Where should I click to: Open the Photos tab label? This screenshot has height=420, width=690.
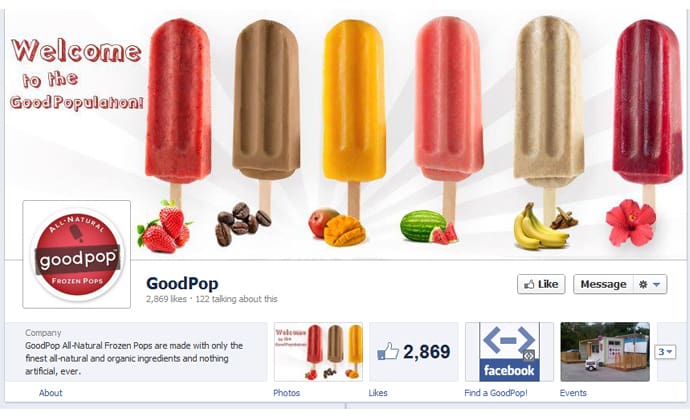tap(286, 393)
